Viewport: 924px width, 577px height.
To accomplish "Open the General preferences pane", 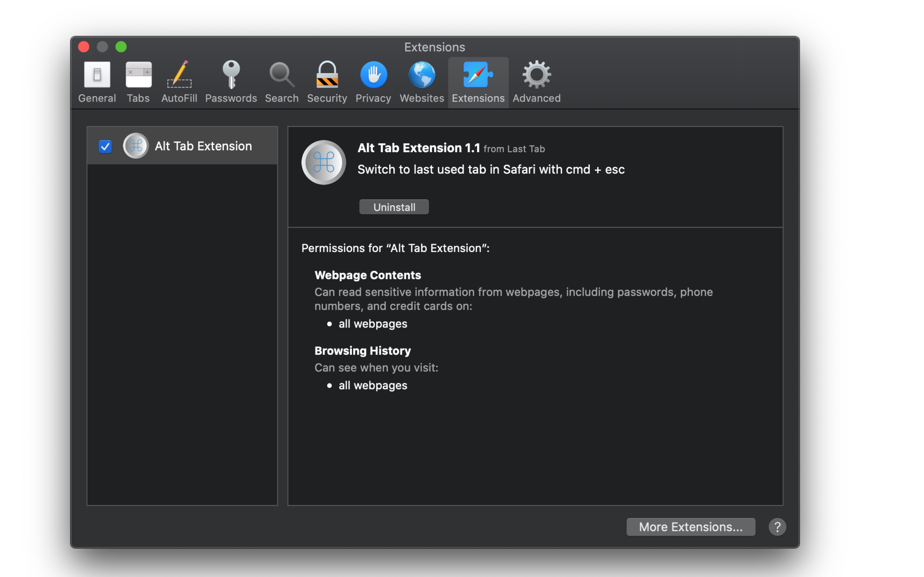I will 97,75.
